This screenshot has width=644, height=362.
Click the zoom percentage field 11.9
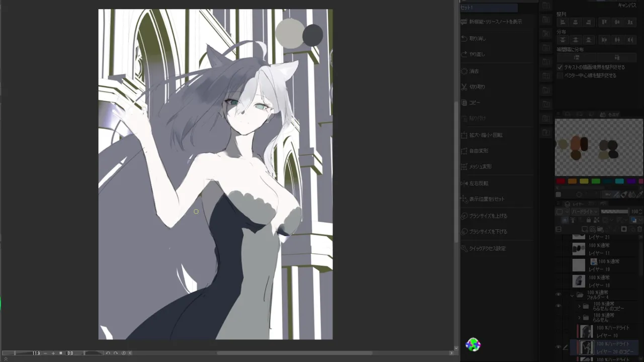coord(36,353)
